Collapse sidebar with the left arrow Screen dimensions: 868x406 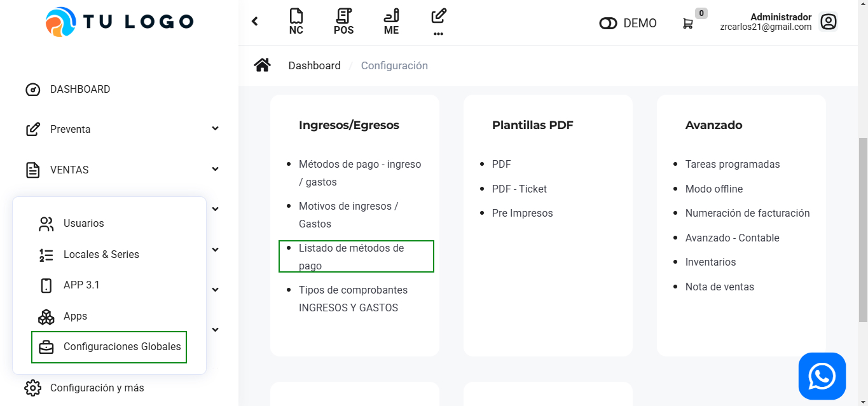coord(255,22)
